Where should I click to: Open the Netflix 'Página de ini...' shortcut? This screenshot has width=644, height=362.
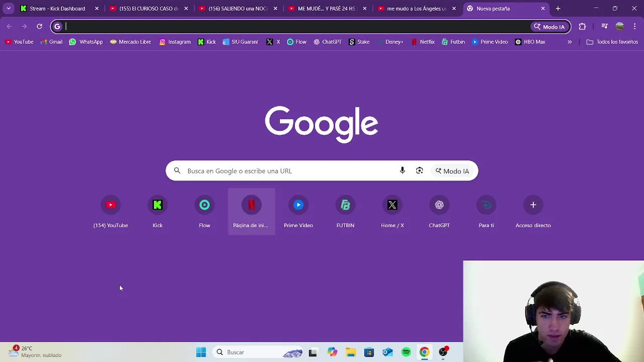click(x=252, y=212)
